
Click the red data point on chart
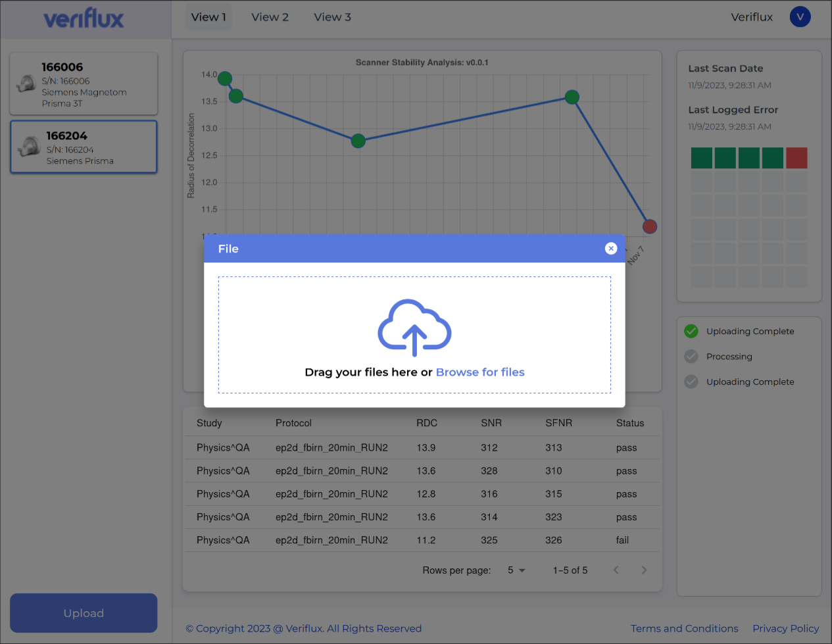649,226
